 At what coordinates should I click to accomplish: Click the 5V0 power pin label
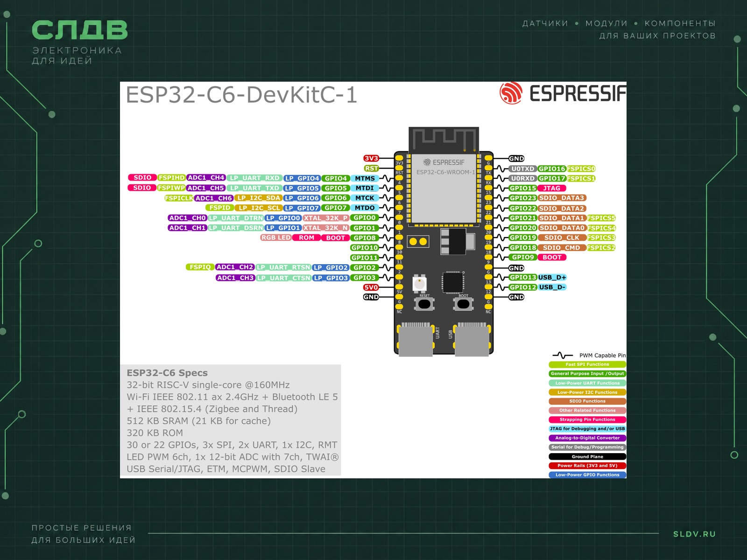click(x=371, y=287)
